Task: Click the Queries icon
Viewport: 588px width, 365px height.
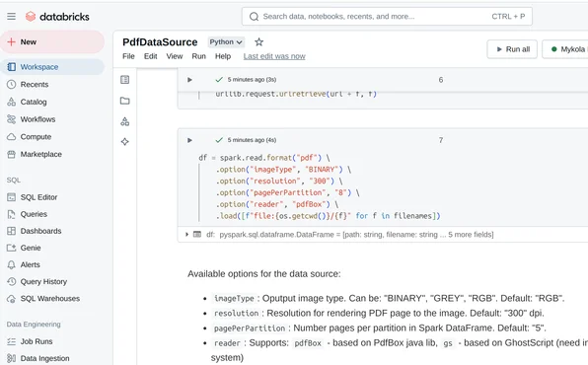Action: pyautogui.click(x=12, y=214)
